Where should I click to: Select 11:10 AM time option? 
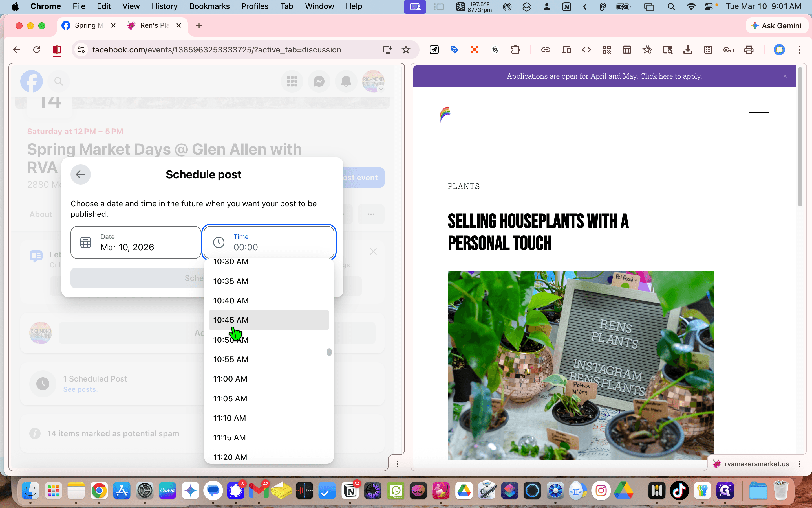pos(269,418)
